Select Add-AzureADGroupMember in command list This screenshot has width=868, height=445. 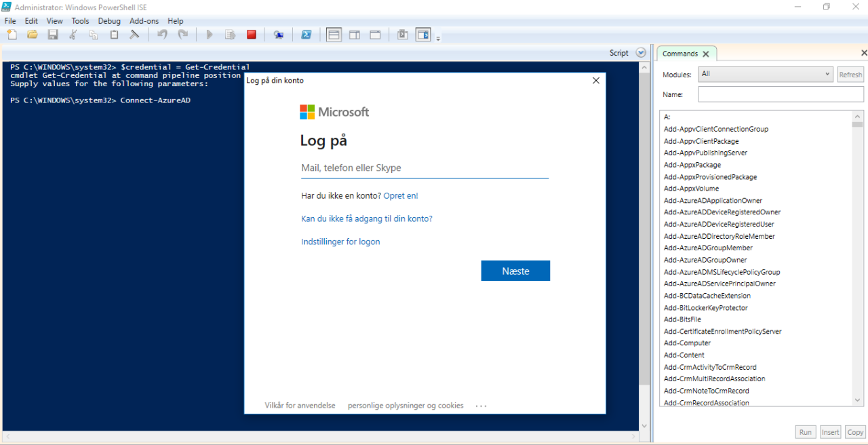click(x=708, y=248)
